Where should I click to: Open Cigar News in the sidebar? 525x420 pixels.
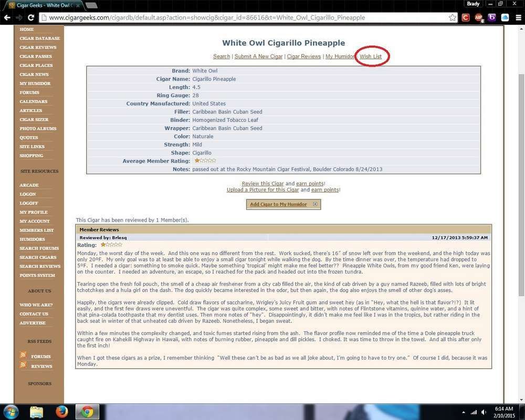click(34, 75)
